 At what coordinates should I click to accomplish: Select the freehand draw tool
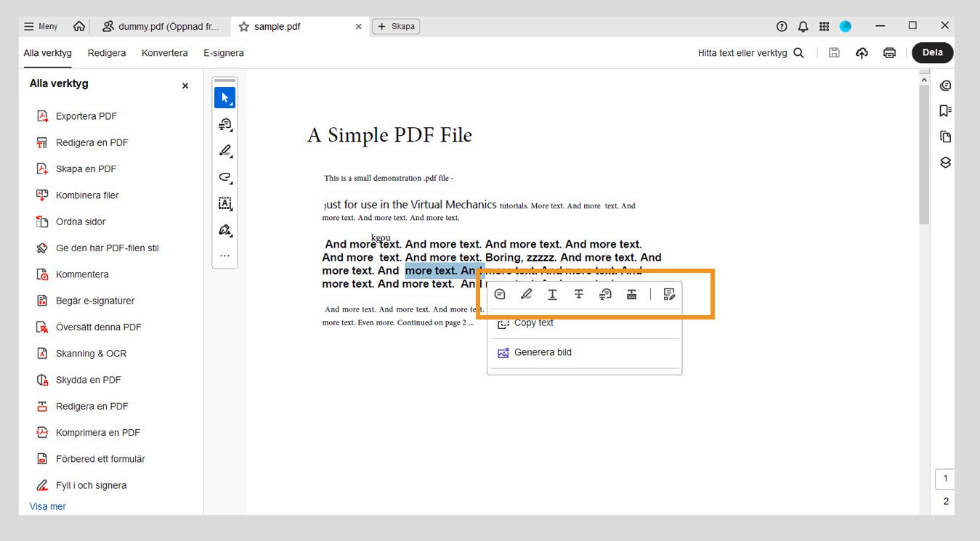tap(224, 176)
